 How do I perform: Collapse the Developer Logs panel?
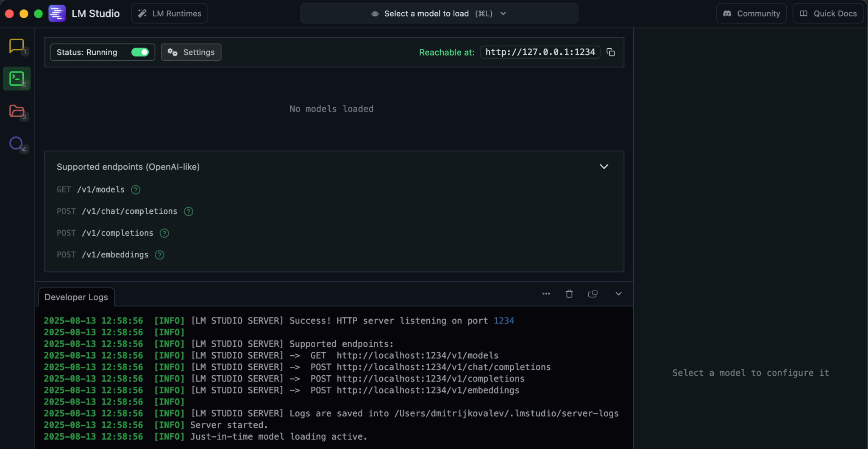point(618,294)
